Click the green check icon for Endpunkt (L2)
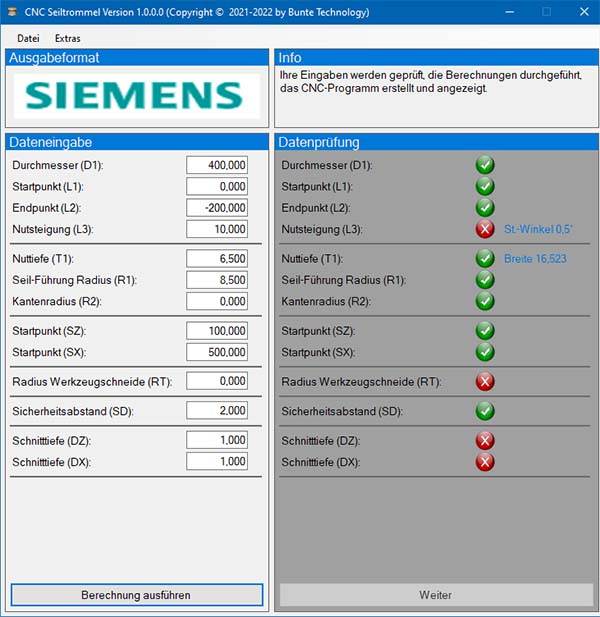 pos(485,207)
